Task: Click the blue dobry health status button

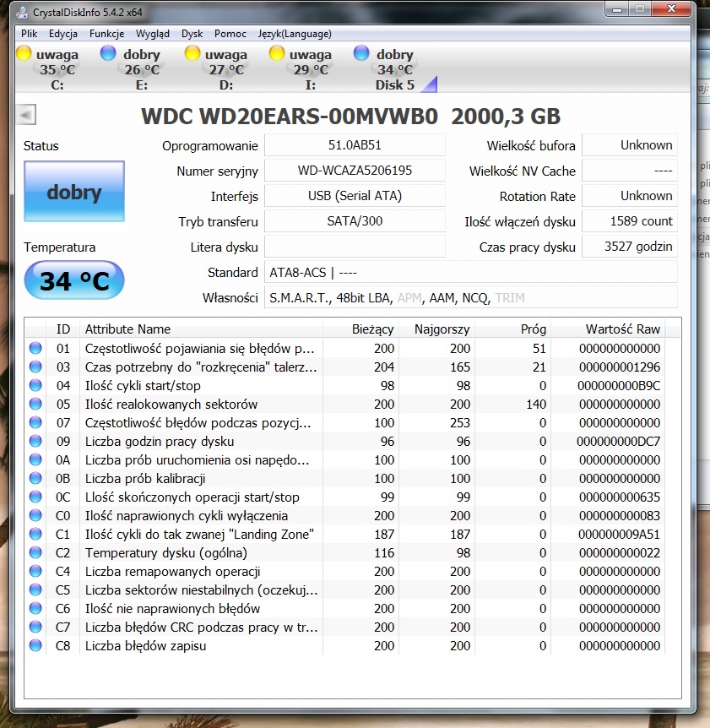Action: pyautogui.click(x=74, y=191)
